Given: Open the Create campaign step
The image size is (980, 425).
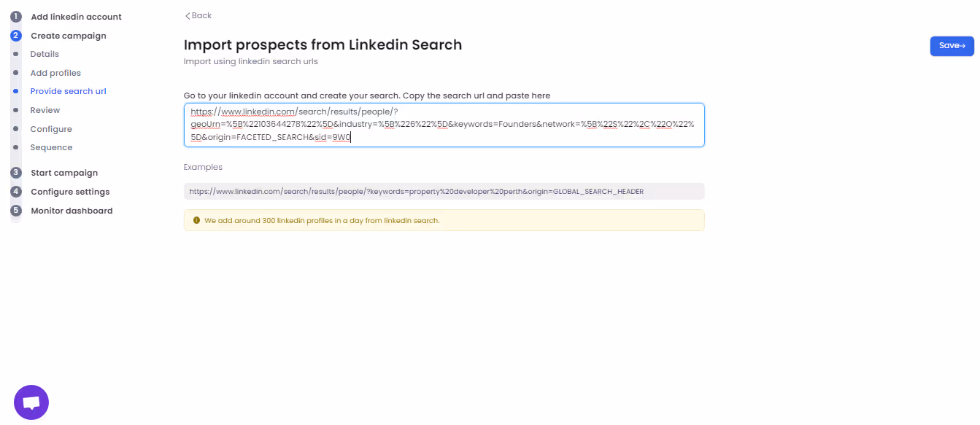Looking at the screenshot, I should [69, 36].
